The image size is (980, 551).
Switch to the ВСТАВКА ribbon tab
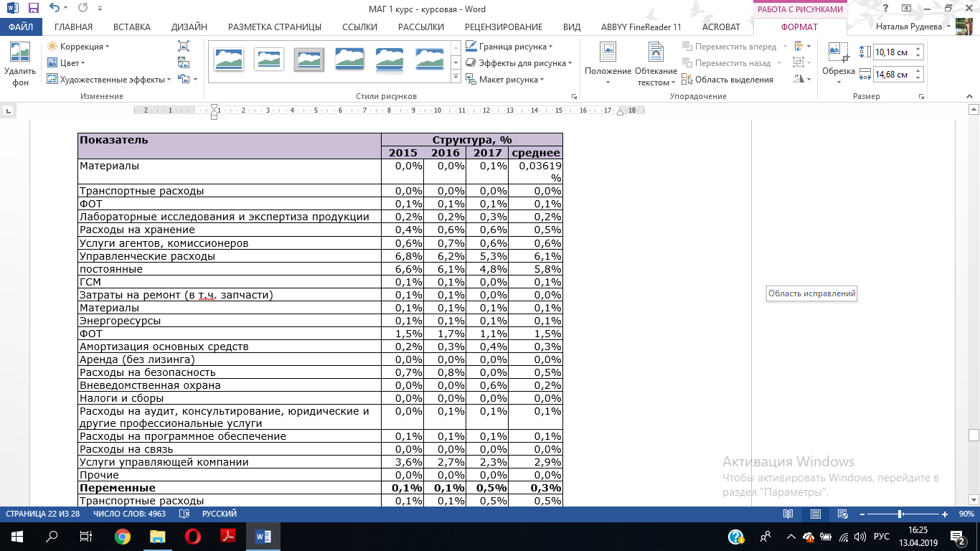tap(132, 27)
